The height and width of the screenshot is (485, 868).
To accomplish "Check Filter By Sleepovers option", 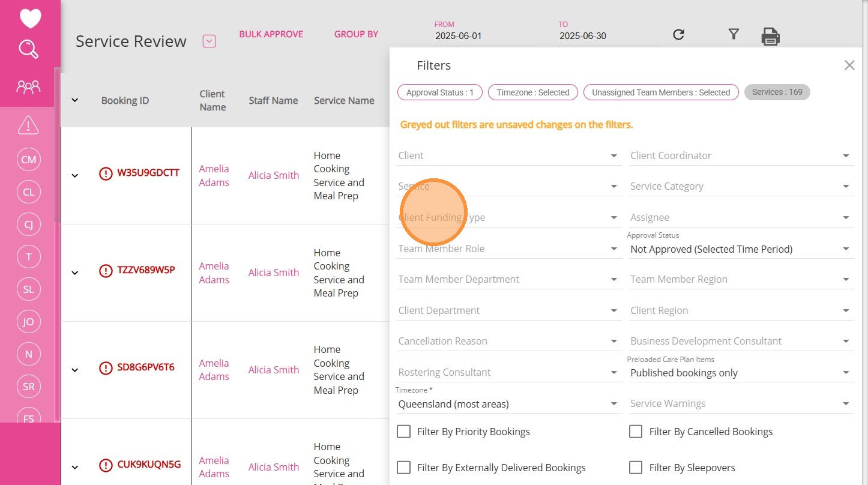I will coord(636,468).
